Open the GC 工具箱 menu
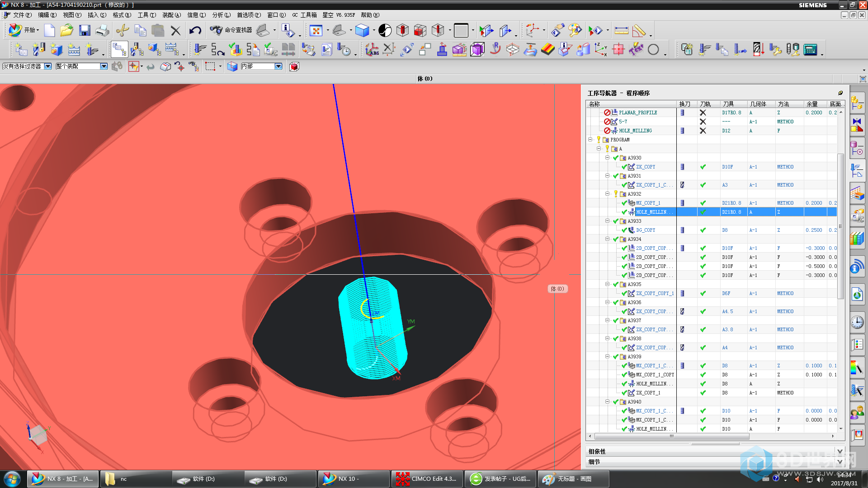Viewport: 868px width, 488px height. click(x=304, y=15)
